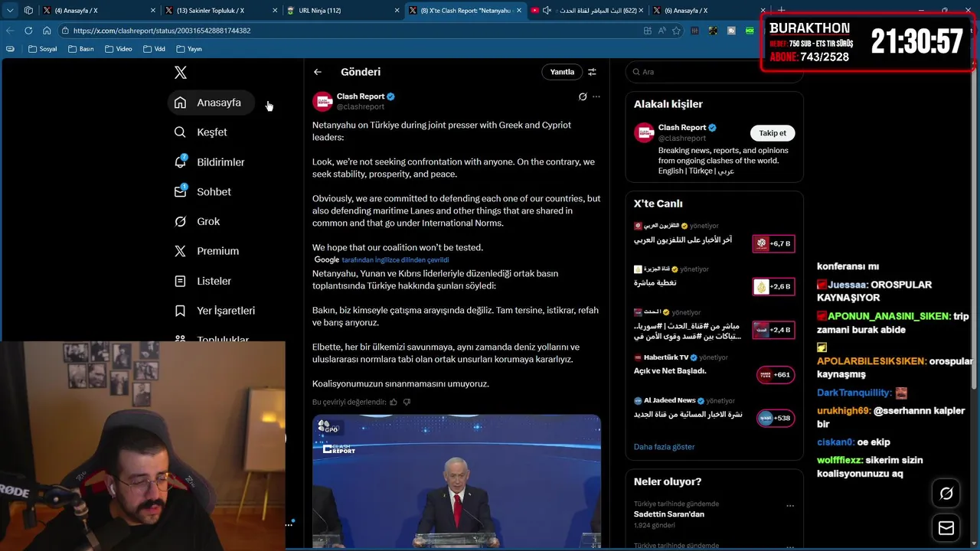Open Premium in the sidebar
Image resolution: width=980 pixels, height=551 pixels.
coord(207,251)
